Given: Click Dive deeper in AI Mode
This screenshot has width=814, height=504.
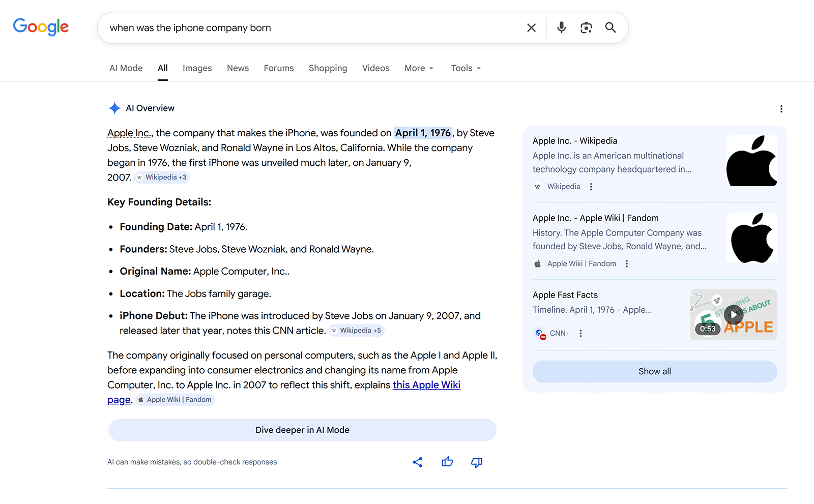Looking at the screenshot, I should pyautogui.click(x=302, y=430).
